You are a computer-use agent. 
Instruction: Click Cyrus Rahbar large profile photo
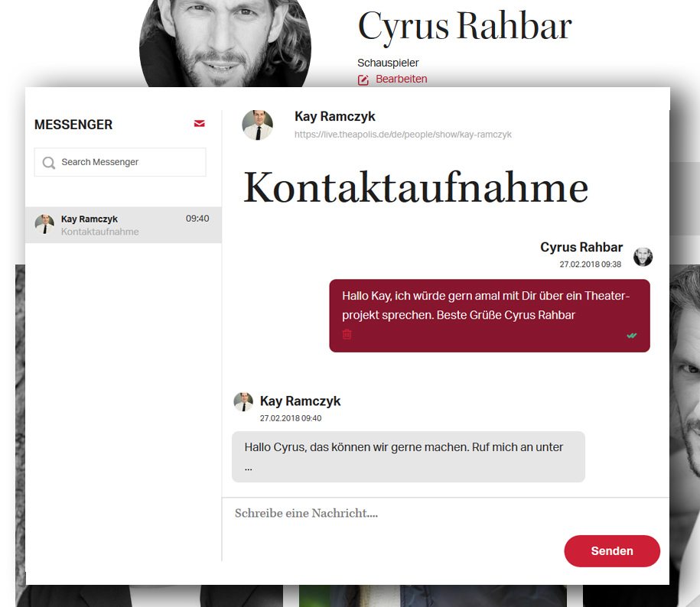(x=225, y=44)
